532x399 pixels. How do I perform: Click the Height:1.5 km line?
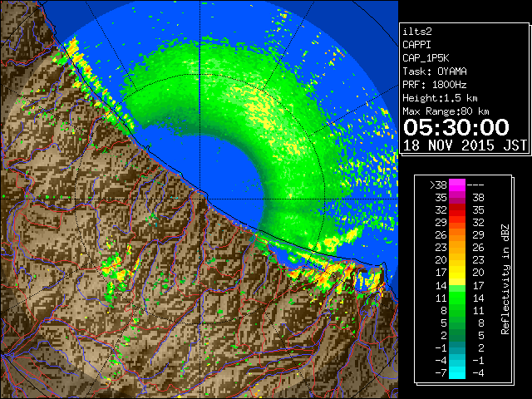click(440, 98)
